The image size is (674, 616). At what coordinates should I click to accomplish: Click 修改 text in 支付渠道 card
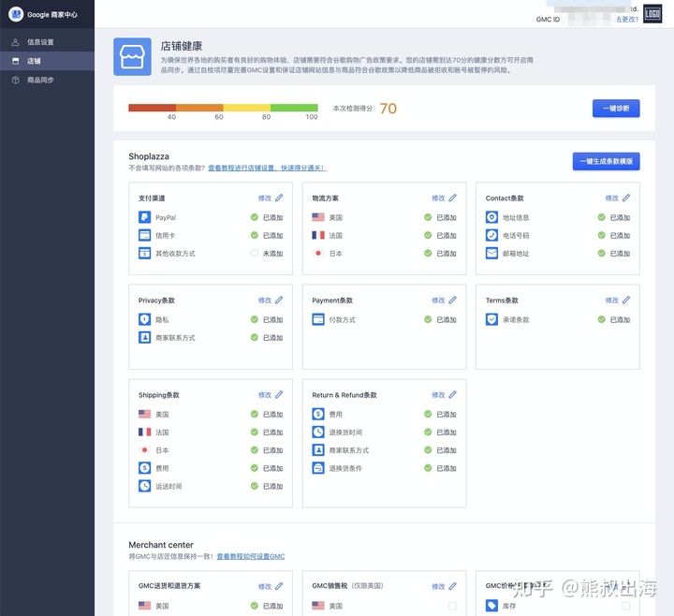click(x=265, y=198)
